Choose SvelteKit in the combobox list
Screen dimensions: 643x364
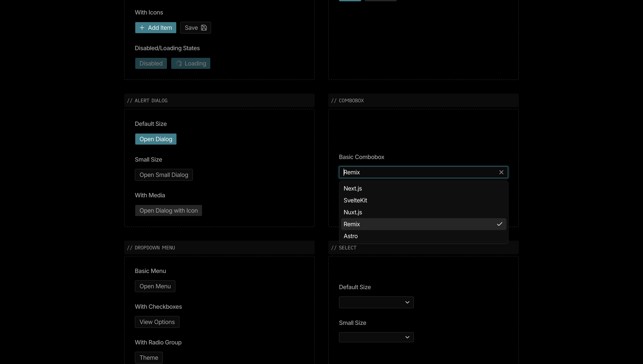pyautogui.click(x=424, y=200)
